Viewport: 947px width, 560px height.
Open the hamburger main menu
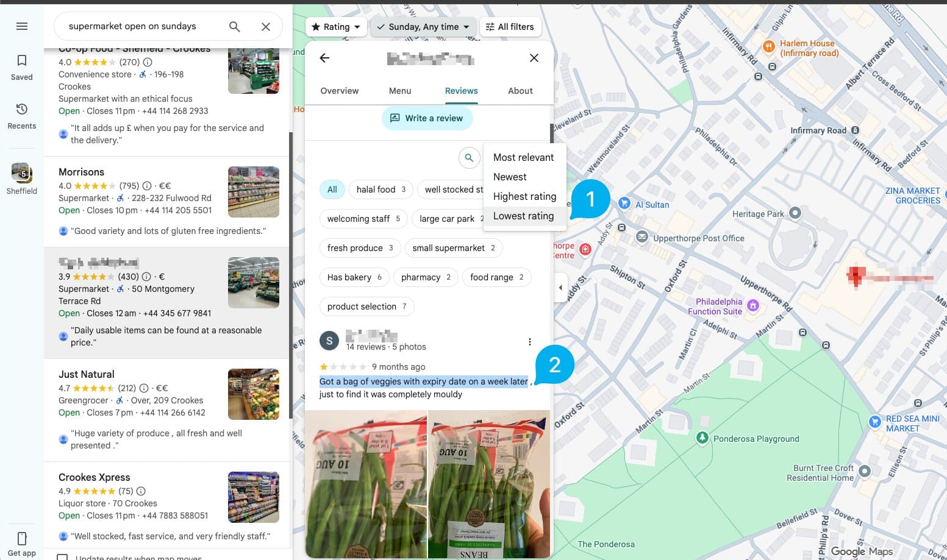(x=22, y=26)
